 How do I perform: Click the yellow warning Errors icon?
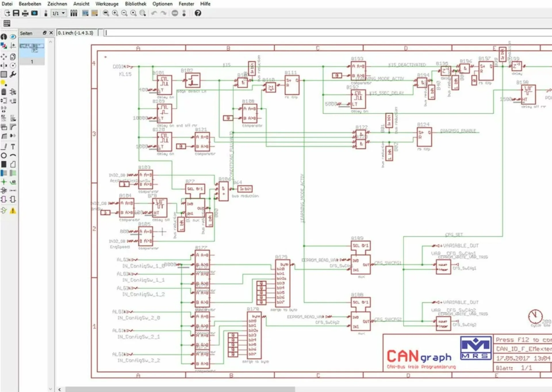(x=13, y=211)
